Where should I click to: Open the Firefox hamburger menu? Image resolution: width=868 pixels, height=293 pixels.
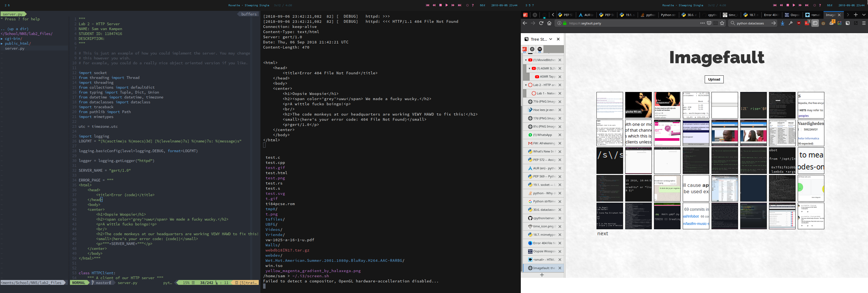pyautogui.click(x=864, y=23)
